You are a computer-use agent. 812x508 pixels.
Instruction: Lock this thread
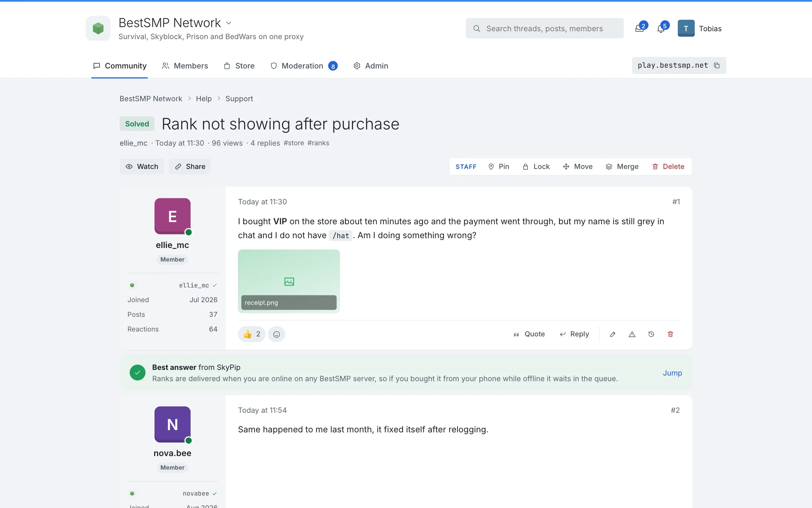coord(536,166)
